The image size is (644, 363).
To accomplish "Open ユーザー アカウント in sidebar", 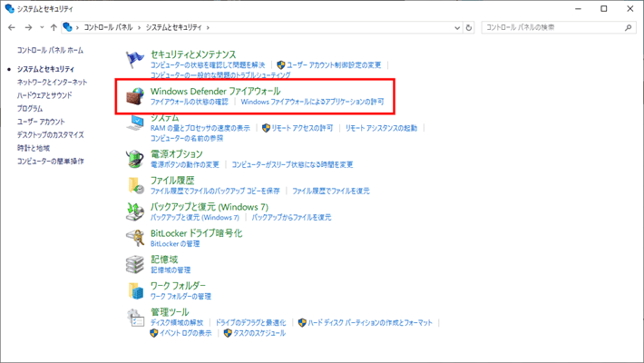I will (x=41, y=122).
